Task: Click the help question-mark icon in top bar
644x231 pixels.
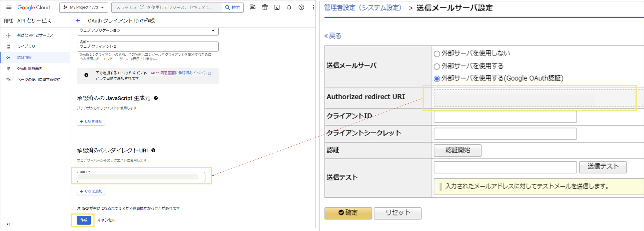Action: [301, 7]
